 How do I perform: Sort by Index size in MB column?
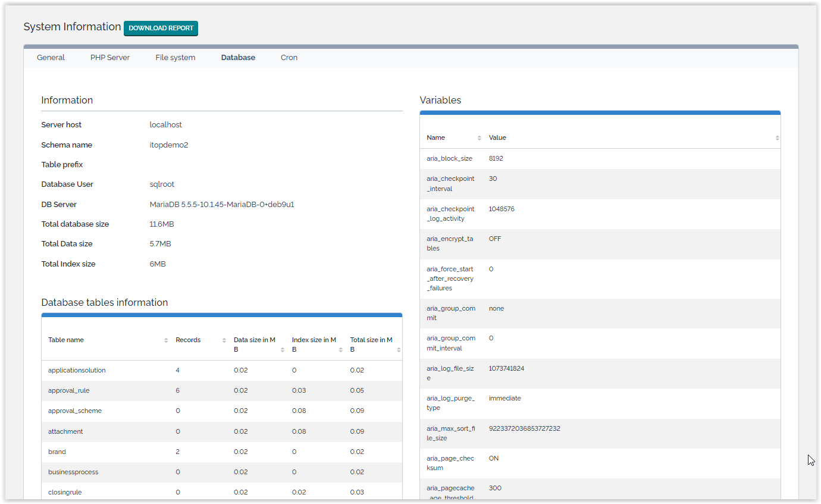coord(341,350)
